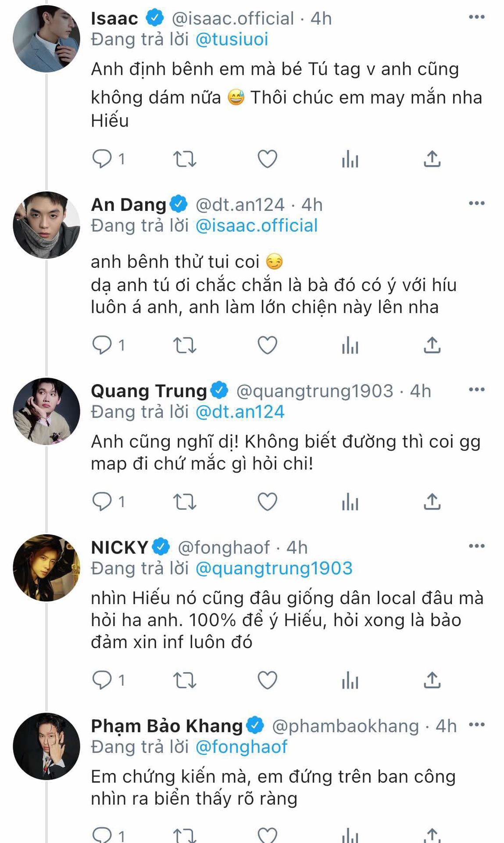Like An Dang's reply
Viewport: 504px width, 843px height.
(267, 346)
